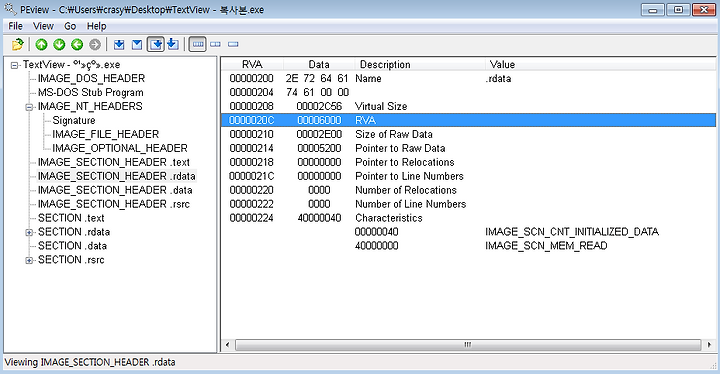The image size is (720, 374).
Task: Select the Size of Raw Data row
Action: (468, 134)
